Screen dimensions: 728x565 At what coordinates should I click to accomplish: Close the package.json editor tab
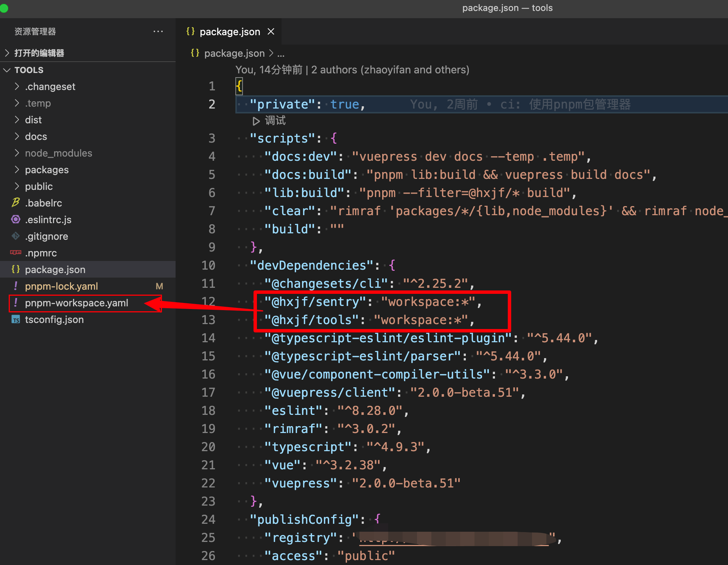[271, 32]
